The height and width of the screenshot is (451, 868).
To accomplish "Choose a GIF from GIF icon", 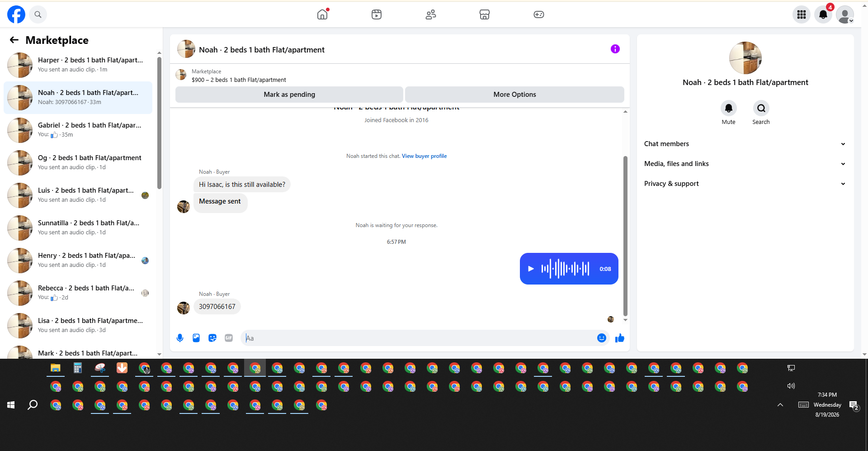I will click(x=229, y=338).
